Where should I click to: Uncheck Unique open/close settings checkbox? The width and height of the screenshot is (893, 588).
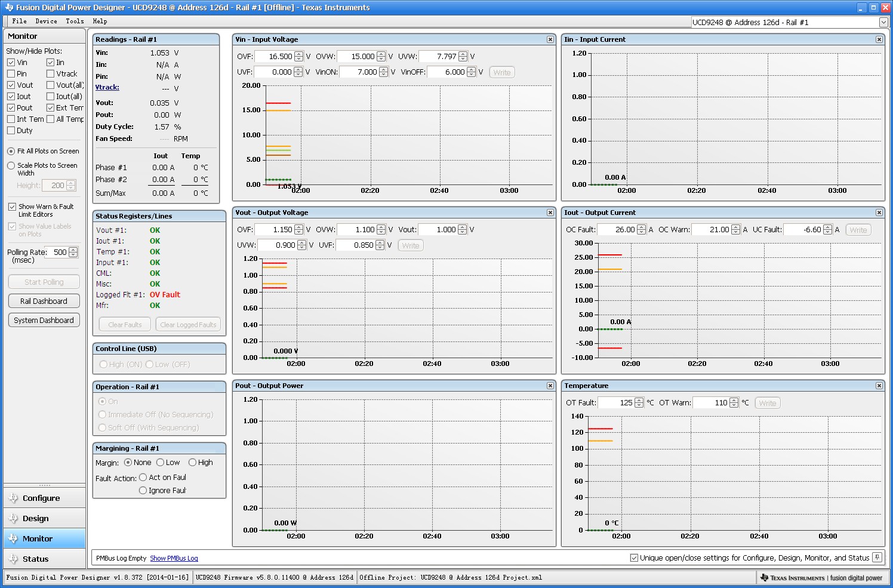click(x=634, y=558)
